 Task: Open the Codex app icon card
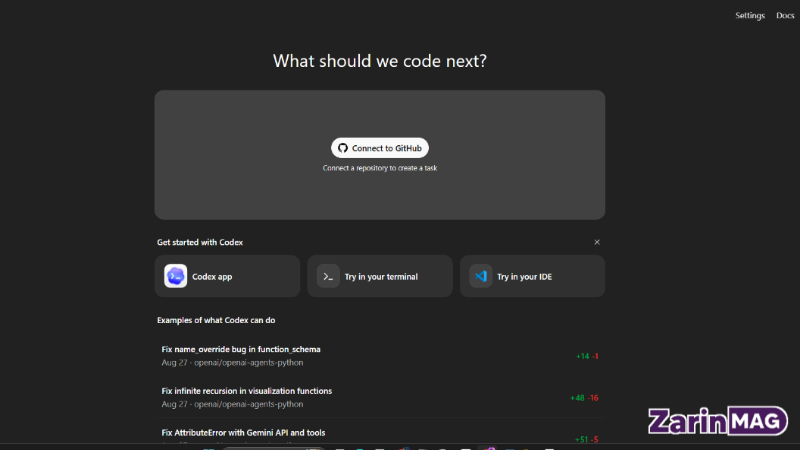point(227,276)
